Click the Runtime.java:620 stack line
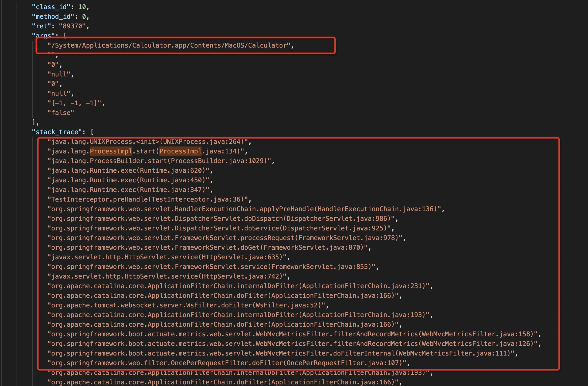 coord(128,171)
